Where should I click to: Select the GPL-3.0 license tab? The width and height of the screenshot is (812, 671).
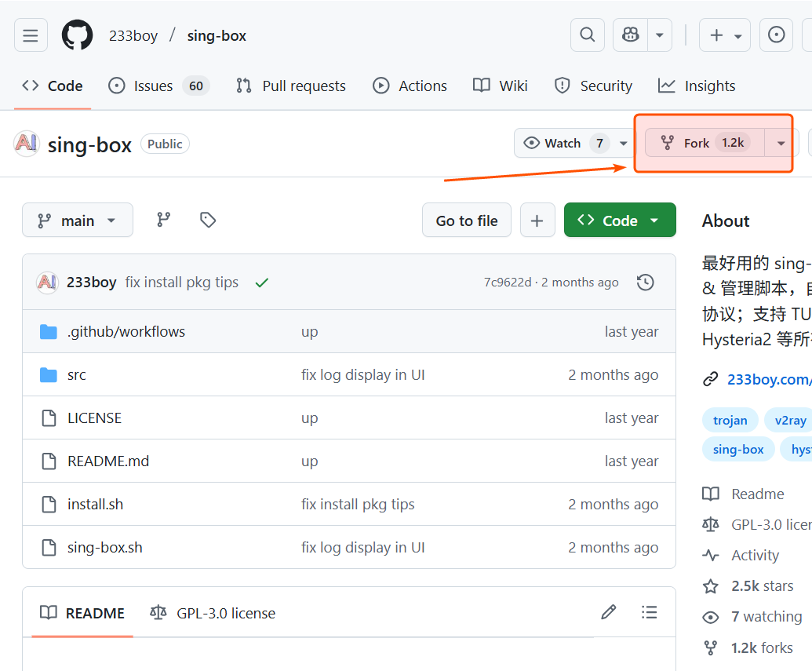pyautogui.click(x=213, y=613)
